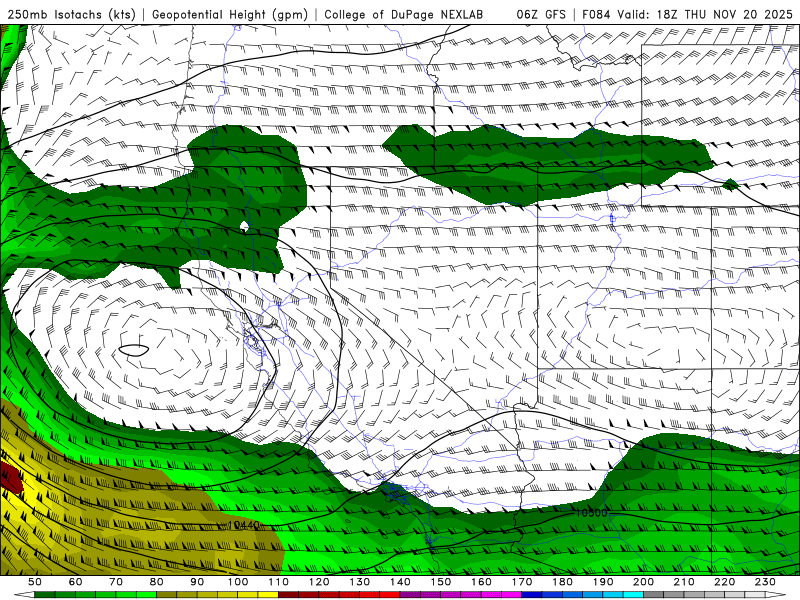Click the "80" color bar label
Screen dimensions: 800x600
157,582
